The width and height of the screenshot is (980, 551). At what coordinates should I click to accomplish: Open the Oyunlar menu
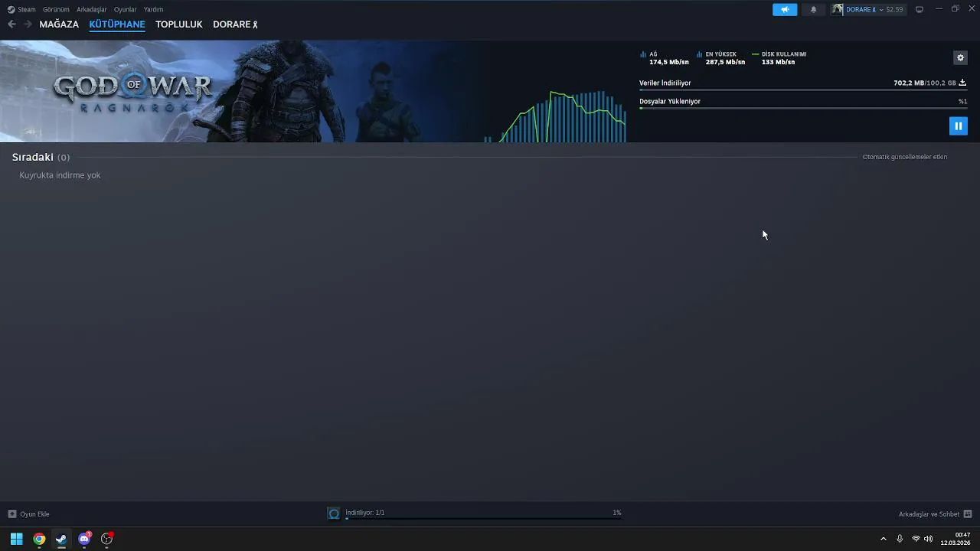[126, 9]
